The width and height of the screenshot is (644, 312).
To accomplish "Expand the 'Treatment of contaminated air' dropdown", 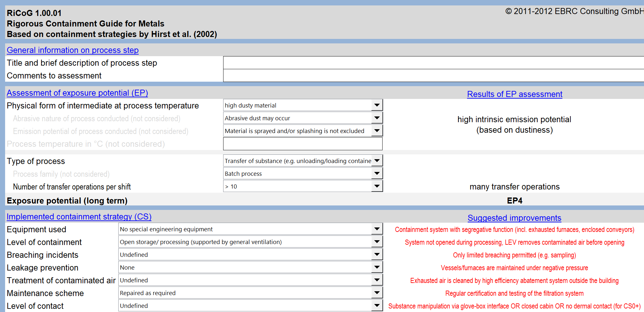I will 377,280.
